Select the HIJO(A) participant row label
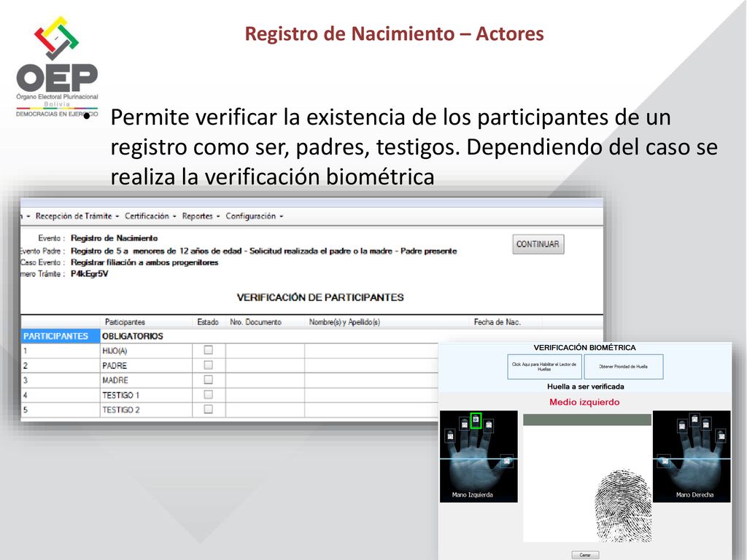The width and height of the screenshot is (747, 560). [x=115, y=351]
